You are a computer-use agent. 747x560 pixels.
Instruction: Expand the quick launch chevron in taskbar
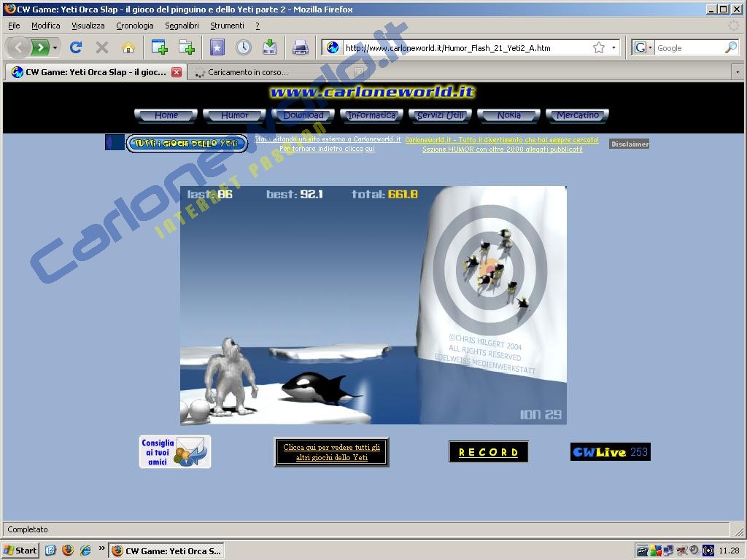101,548
